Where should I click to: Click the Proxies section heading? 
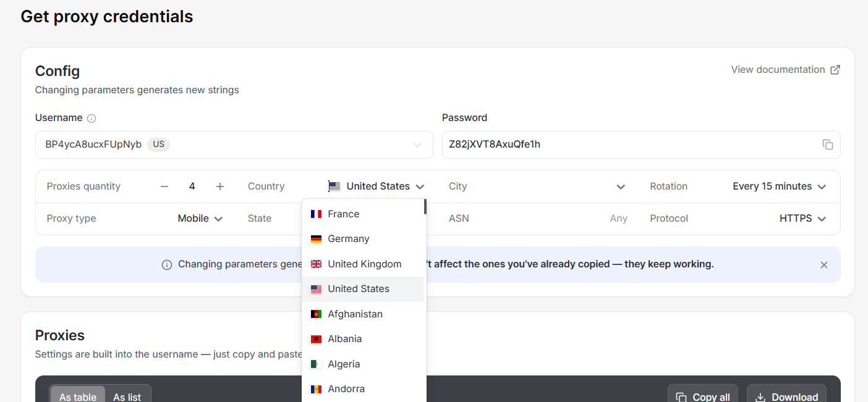[60, 335]
